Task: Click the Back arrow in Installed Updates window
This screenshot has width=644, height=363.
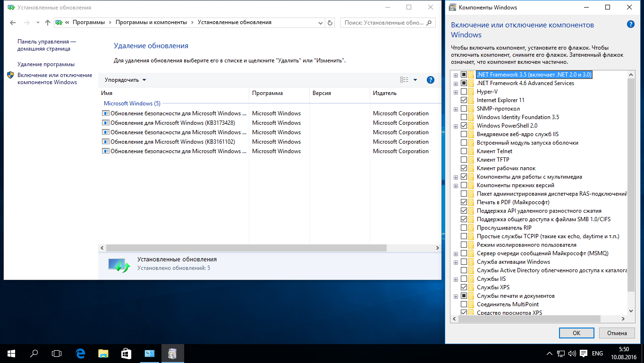Action: [x=13, y=23]
